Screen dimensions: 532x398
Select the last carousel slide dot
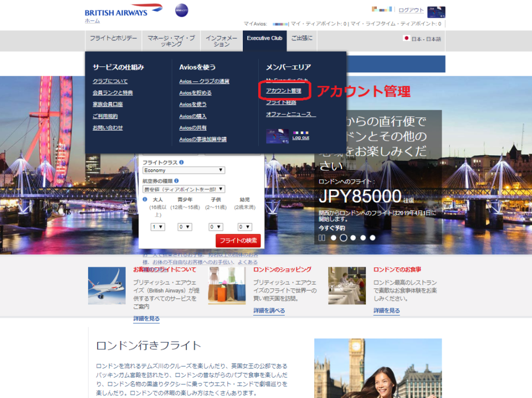coord(372,237)
